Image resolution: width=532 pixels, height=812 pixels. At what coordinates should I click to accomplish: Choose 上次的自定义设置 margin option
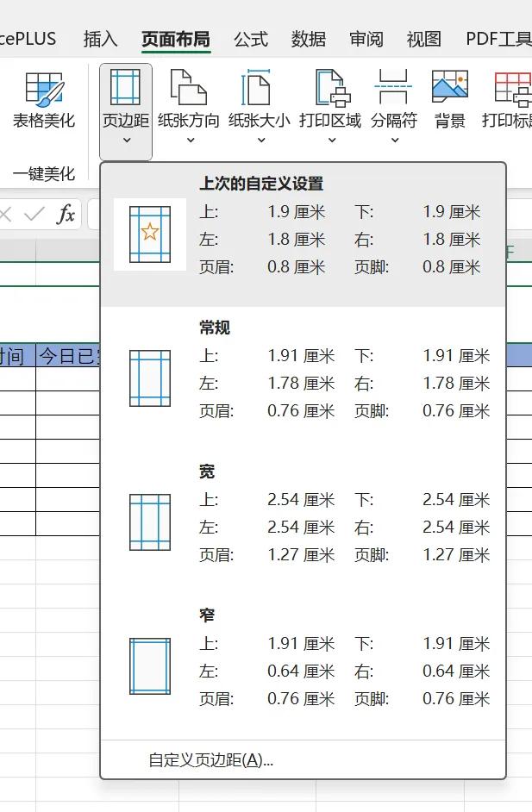(x=303, y=234)
